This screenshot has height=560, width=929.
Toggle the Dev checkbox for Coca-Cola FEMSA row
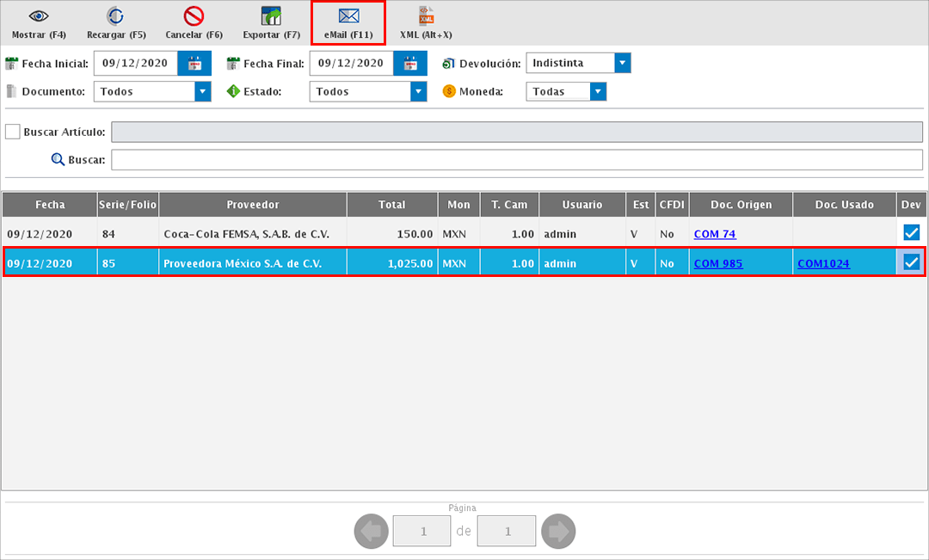click(911, 233)
